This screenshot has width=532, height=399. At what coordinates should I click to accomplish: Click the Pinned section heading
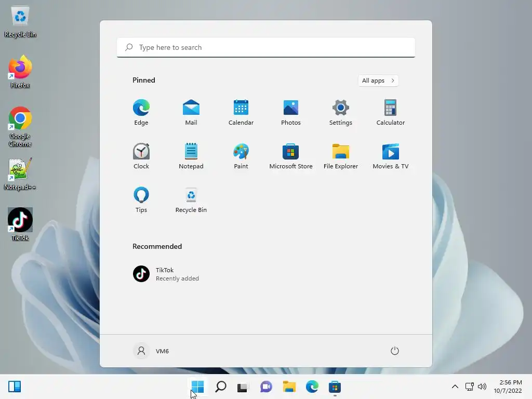(x=144, y=80)
